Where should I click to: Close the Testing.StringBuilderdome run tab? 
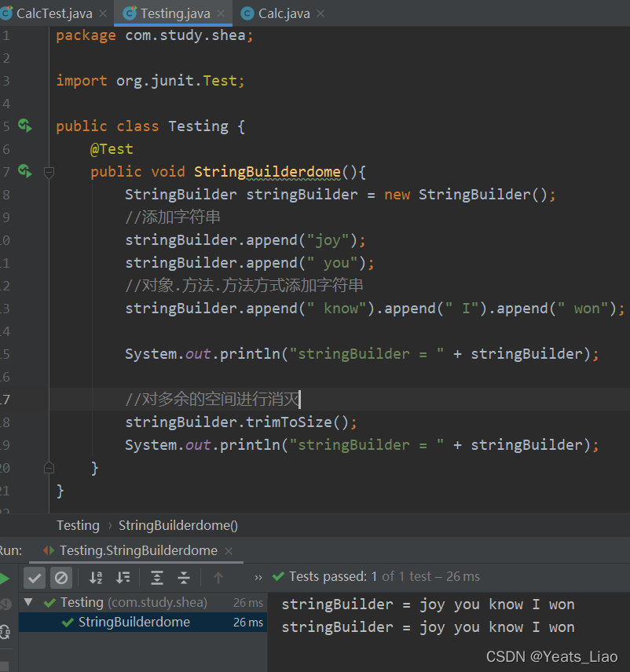tap(229, 551)
